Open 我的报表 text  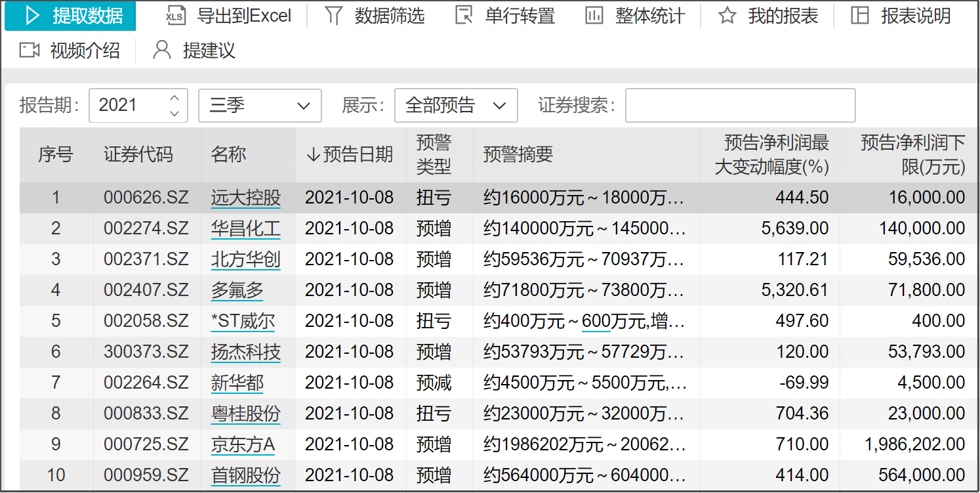783,16
